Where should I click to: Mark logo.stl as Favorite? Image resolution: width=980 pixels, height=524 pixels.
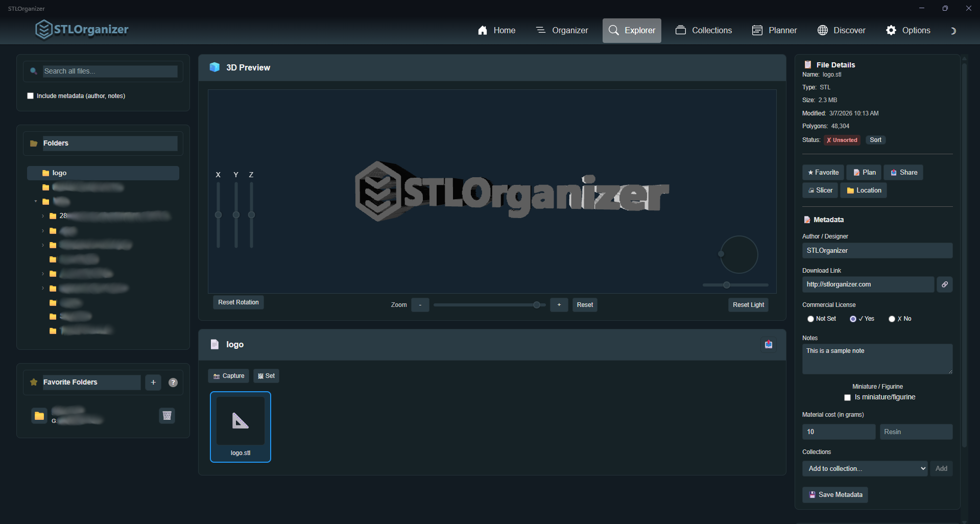coord(823,173)
